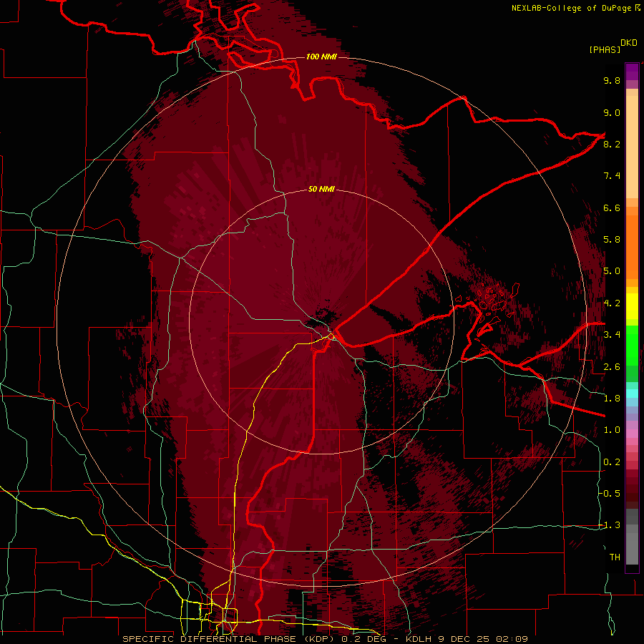Image resolution: width=644 pixels, height=644 pixels.
Task: Click the 9.0 legend value
Action: pos(612,112)
